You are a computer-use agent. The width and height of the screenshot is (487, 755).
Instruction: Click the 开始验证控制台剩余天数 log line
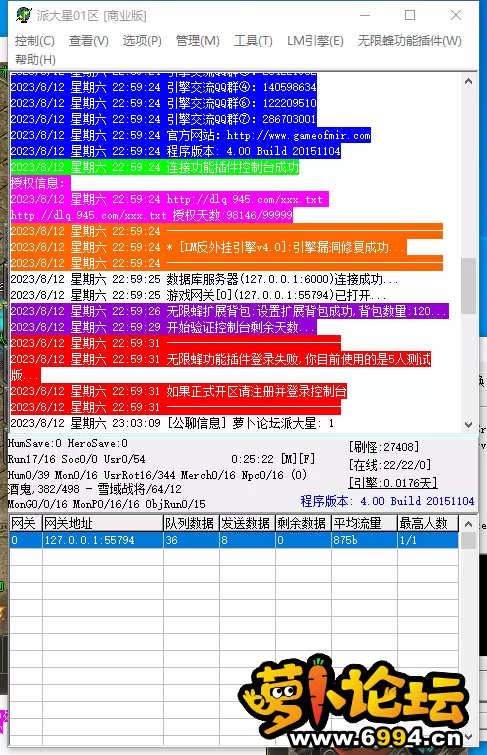click(163, 327)
